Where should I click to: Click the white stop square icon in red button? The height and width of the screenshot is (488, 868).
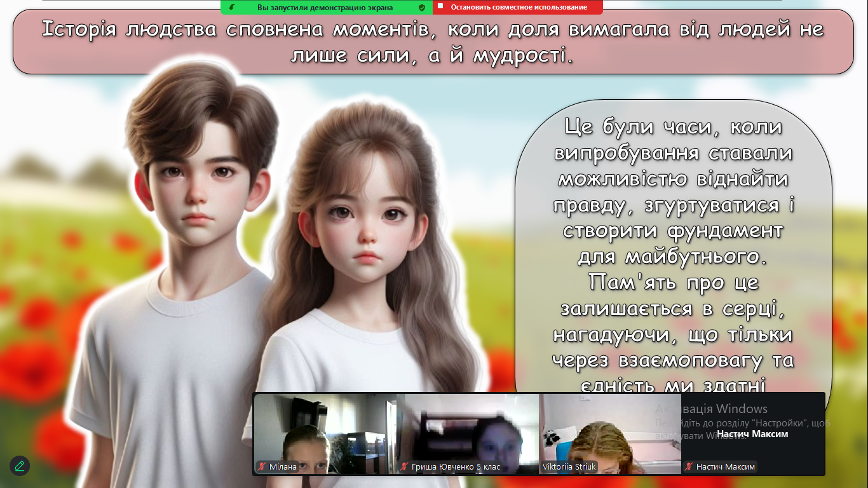coord(440,7)
